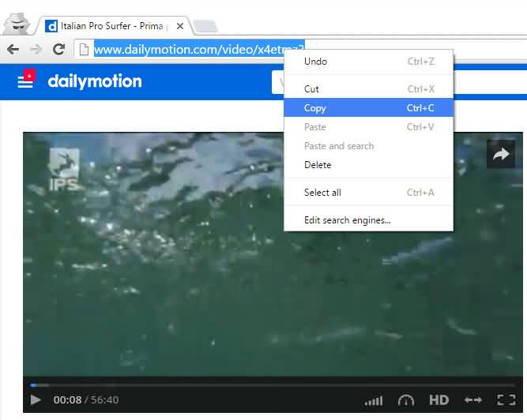The height and width of the screenshot is (420, 527).
Task: Reload the page with the refresh icon
Action: (x=58, y=49)
